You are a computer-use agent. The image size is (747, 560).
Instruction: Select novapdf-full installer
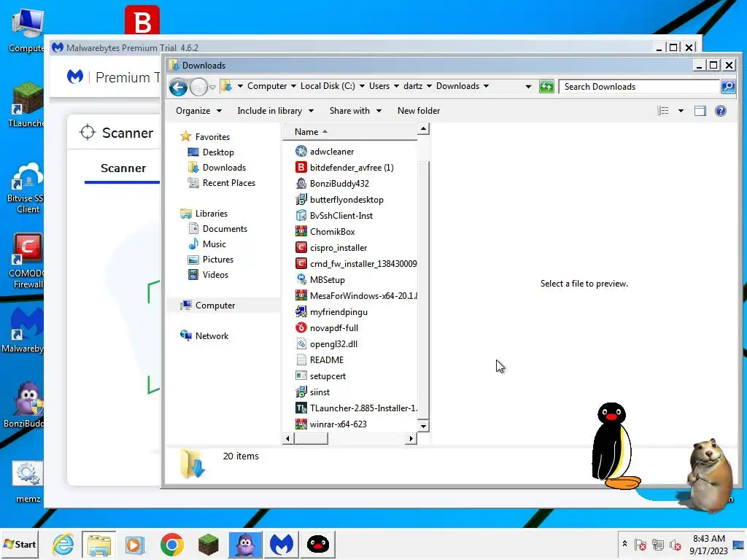[x=327, y=328]
